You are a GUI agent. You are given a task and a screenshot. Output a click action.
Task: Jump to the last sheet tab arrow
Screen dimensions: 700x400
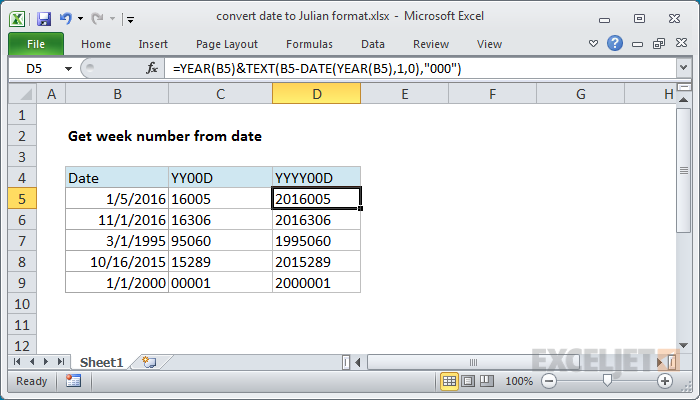click(x=61, y=362)
